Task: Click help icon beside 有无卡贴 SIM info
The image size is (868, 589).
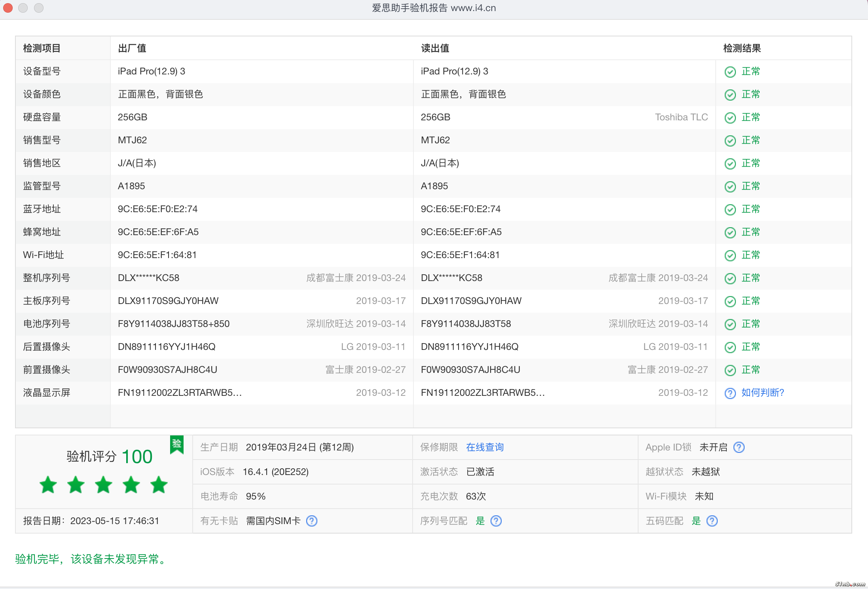Action: [x=312, y=521]
